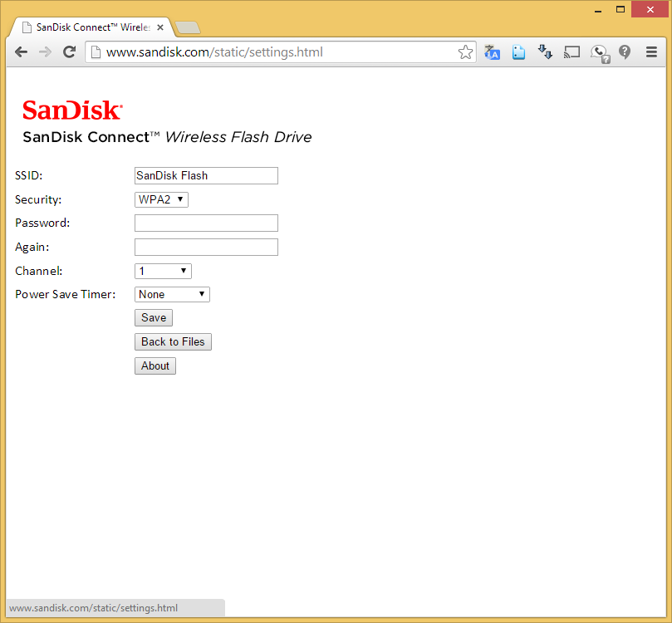Click the Save button
Image resolution: width=672 pixels, height=623 pixels.
(x=154, y=317)
